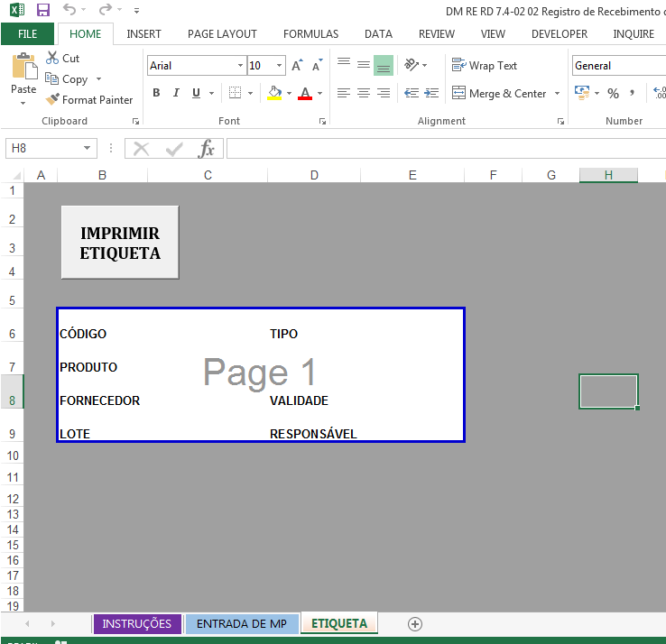The image size is (666, 644).
Task: Toggle Italic formatting
Action: 176,93
